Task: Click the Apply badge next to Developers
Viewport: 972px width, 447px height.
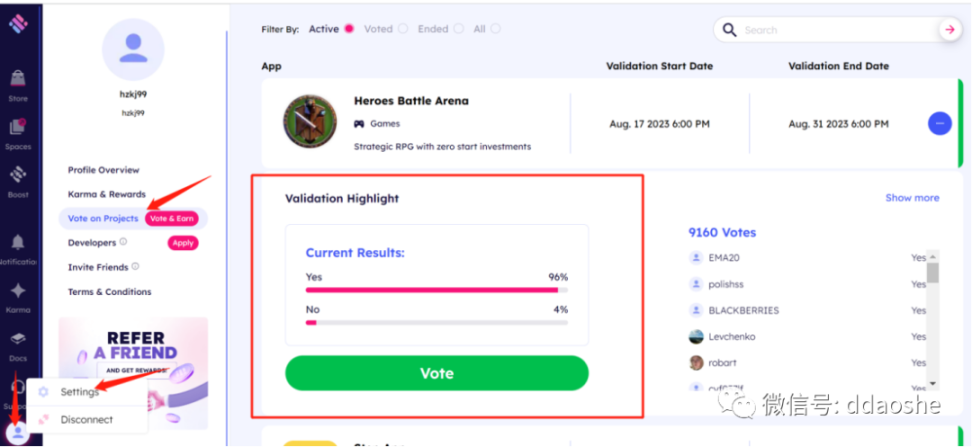Action: point(183,243)
